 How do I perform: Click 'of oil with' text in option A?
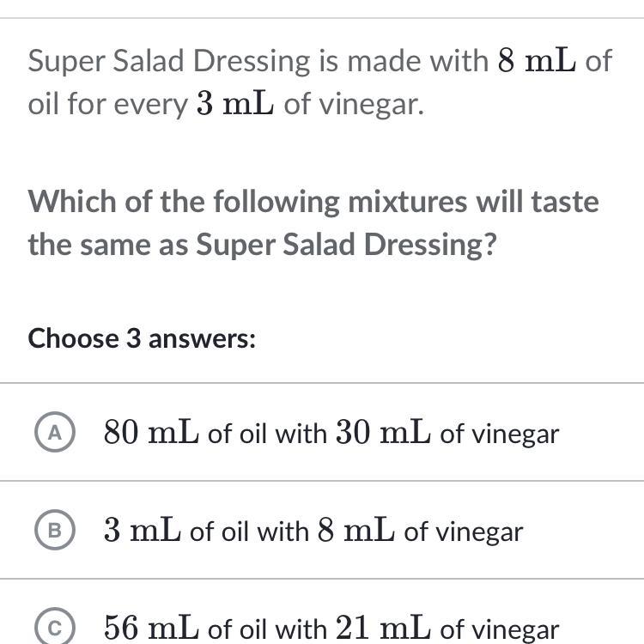(x=267, y=434)
